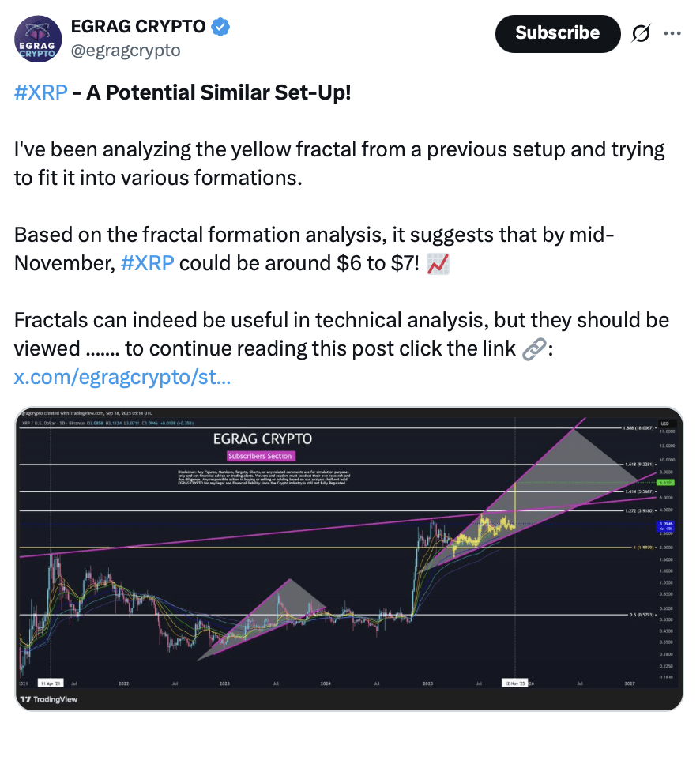The width and height of the screenshot is (700, 768).
Task: Open the EGRAG CRYPTO display name
Action: tap(138, 27)
